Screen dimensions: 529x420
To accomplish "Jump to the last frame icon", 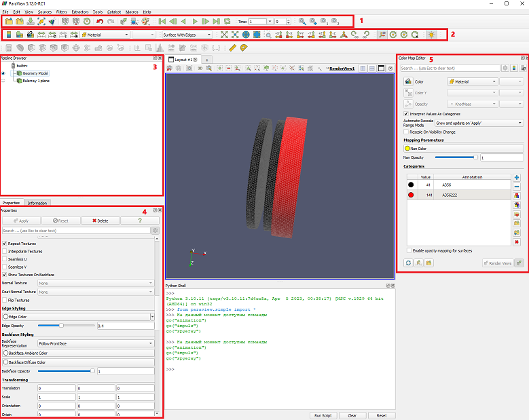I will [x=216, y=22].
